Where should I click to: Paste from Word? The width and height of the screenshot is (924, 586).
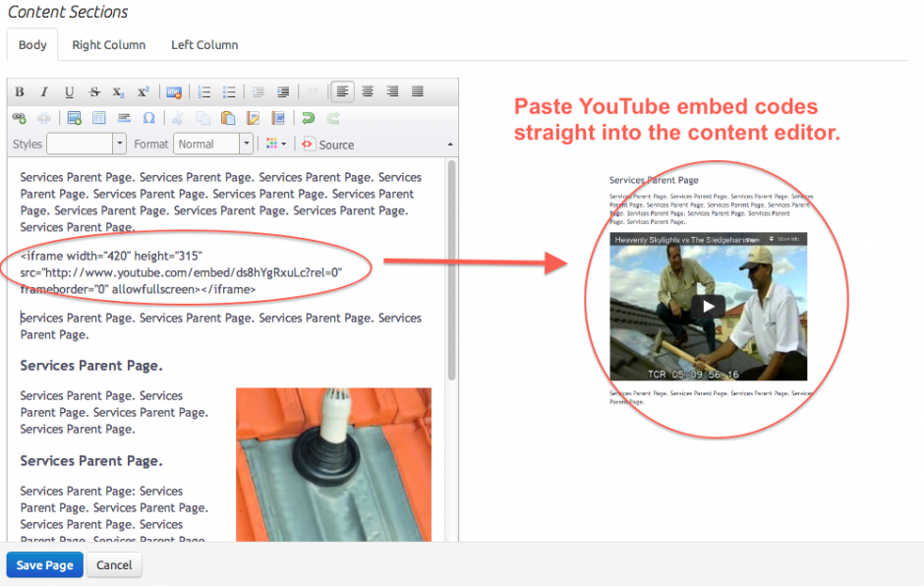tap(278, 119)
